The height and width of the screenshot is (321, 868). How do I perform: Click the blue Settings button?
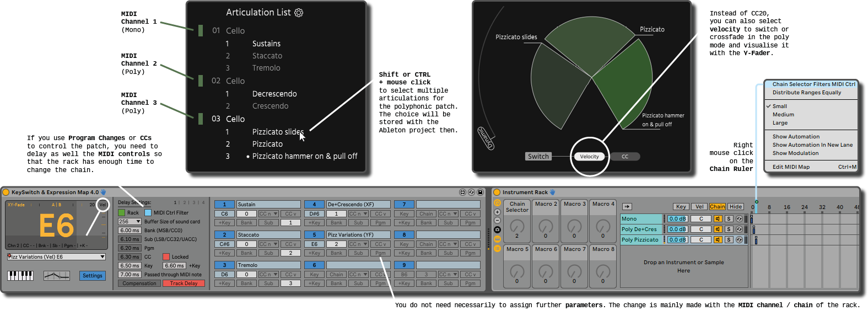click(x=93, y=276)
